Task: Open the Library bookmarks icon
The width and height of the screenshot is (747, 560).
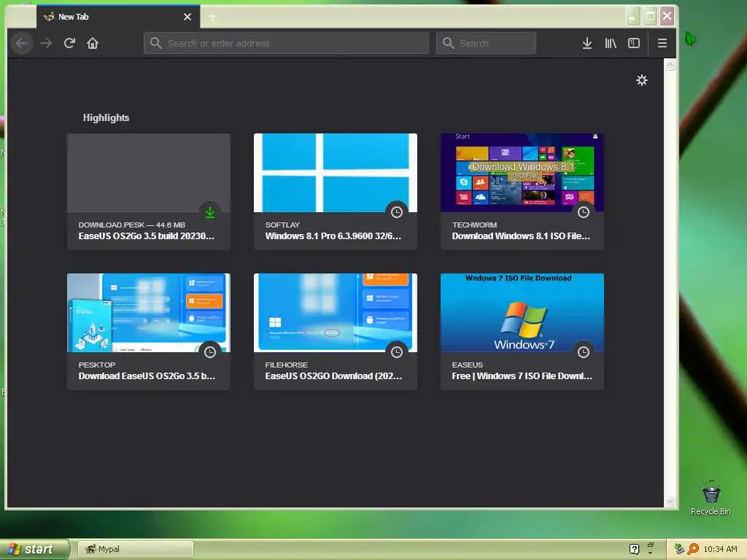Action: pos(611,43)
